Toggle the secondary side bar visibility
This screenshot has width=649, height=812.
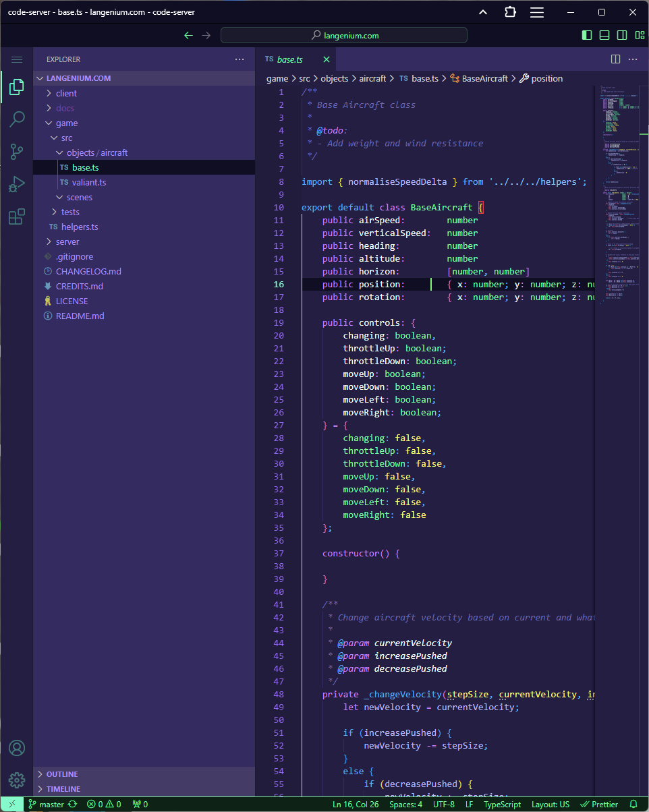pyautogui.click(x=622, y=35)
